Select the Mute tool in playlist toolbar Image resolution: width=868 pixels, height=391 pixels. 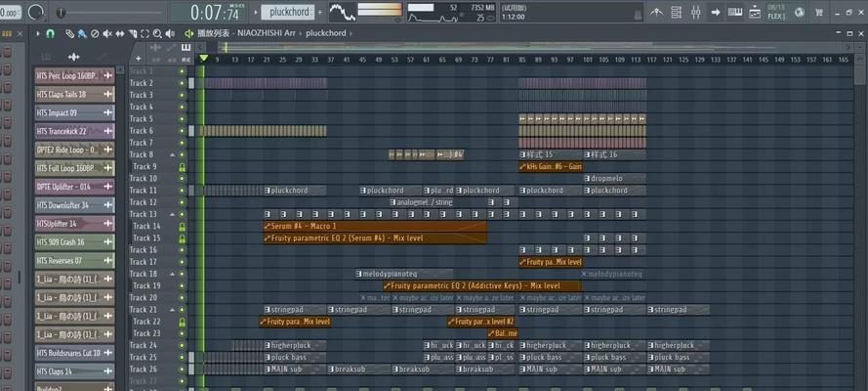[107, 34]
